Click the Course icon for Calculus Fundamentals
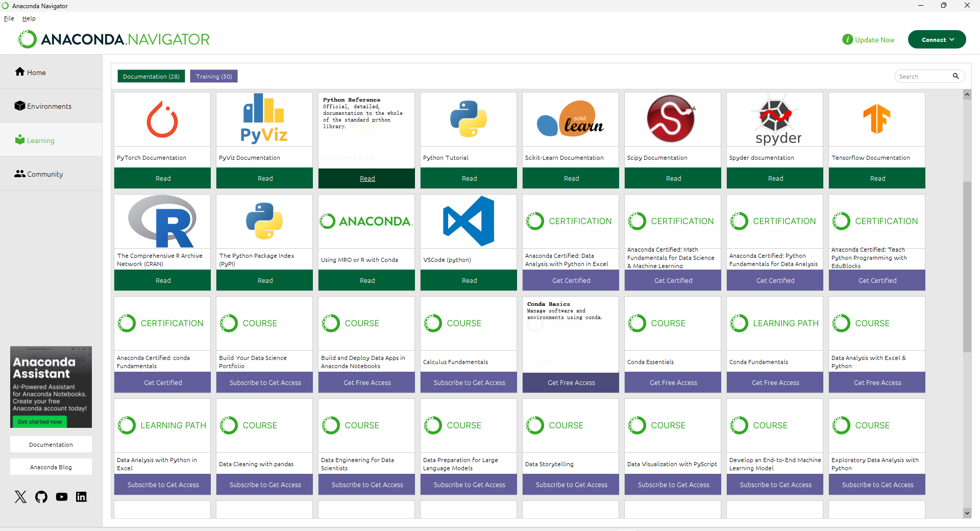This screenshot has width=980, height=531. (x=433, y=323)
